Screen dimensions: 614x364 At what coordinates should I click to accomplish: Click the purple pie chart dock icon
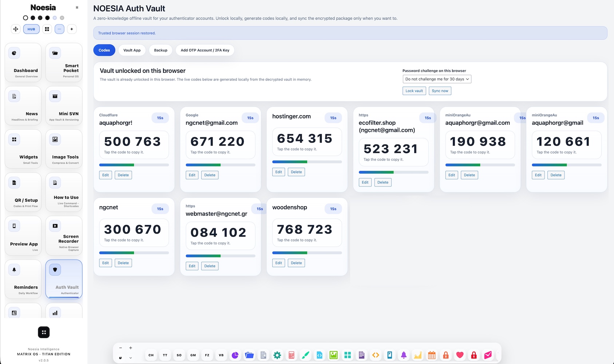click(x=235, y=355)
